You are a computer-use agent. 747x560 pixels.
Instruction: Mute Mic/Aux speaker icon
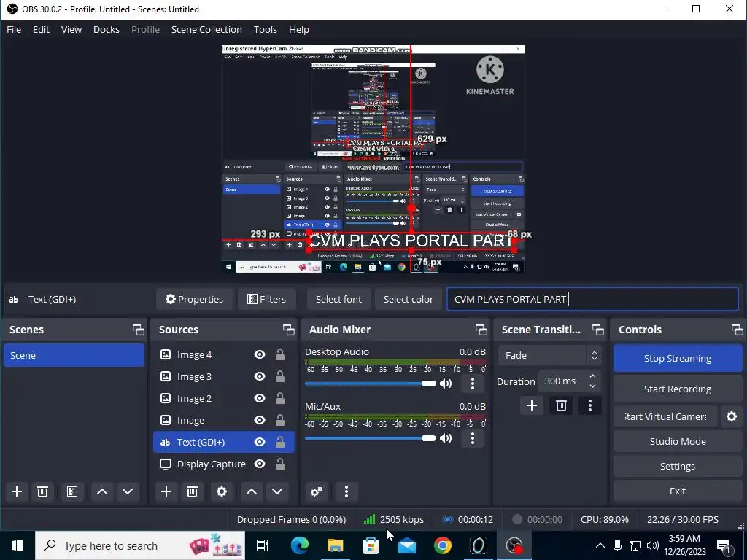[x=446, y=438]
